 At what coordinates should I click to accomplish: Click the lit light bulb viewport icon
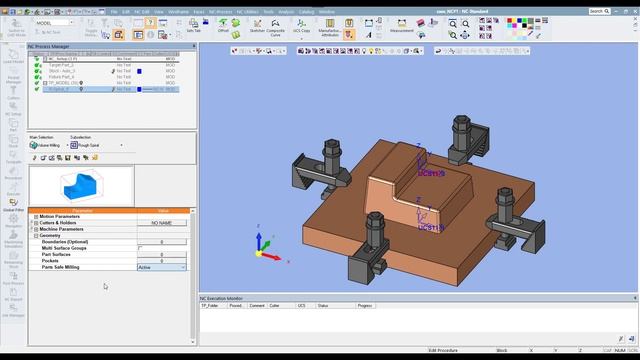point(371,51)
